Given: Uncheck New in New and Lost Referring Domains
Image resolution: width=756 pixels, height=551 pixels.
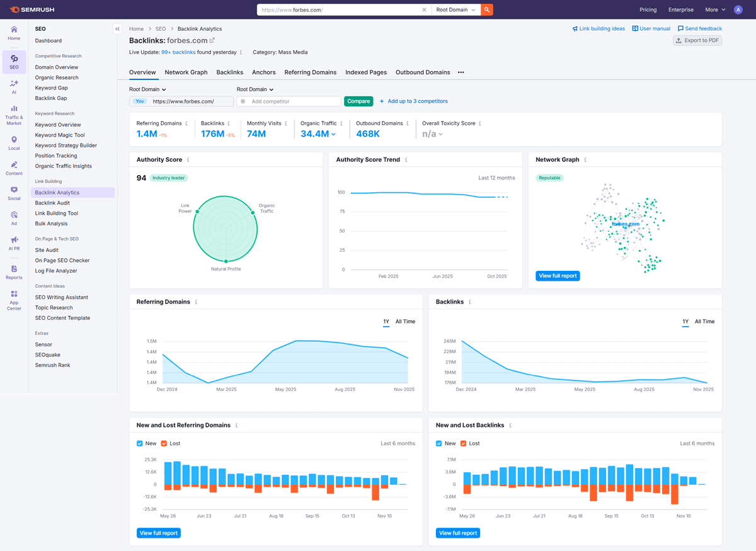Looking at the screenshot, I should pos(139,443).
